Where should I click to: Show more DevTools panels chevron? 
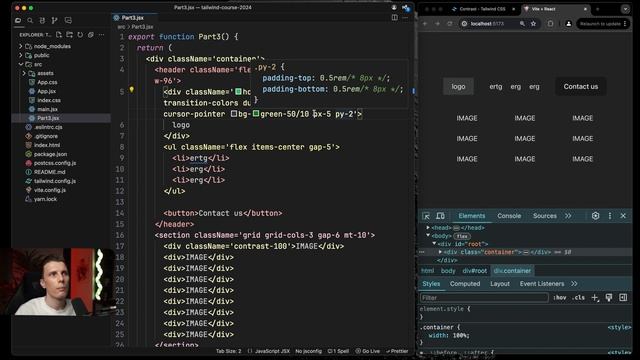tap(568, 216)
